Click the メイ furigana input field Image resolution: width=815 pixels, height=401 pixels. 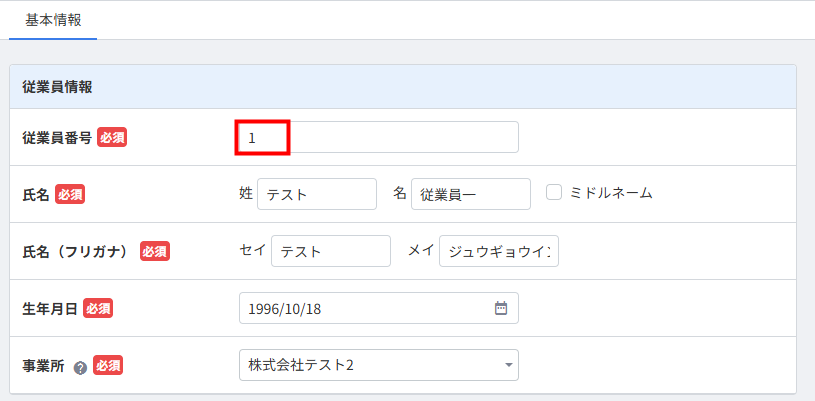coord(498,251)
